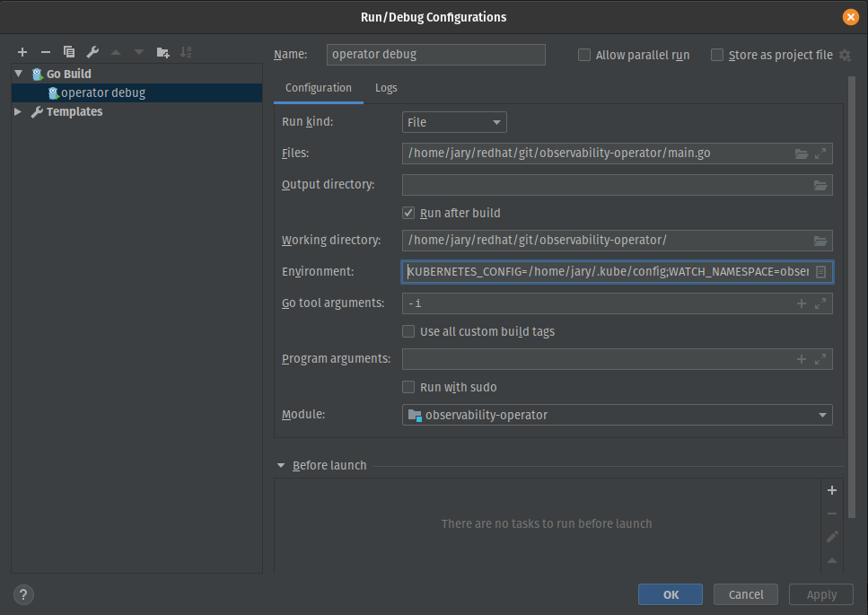868x615 pixels.
Task: Open the Module dropdown
Action: (617, 415)
